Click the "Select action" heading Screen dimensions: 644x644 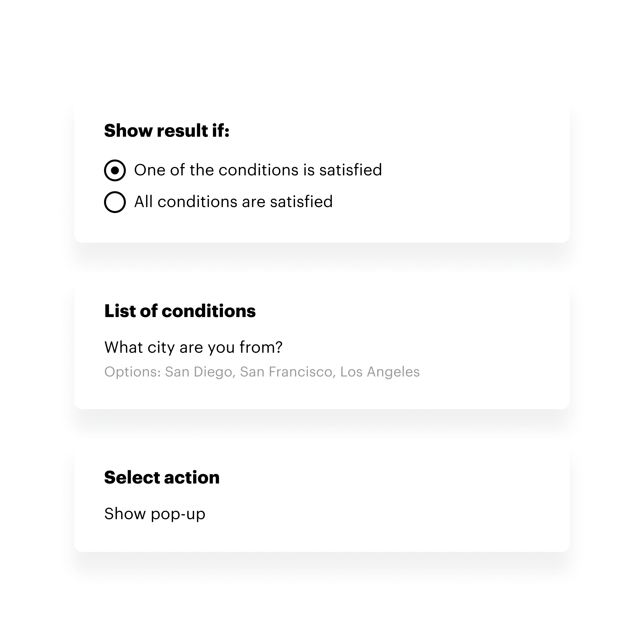162,477
